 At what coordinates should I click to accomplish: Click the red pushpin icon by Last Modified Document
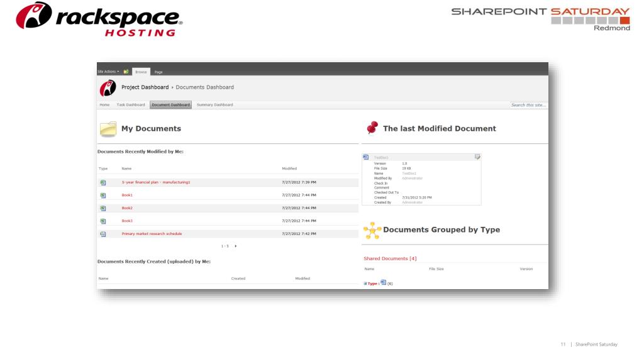(372, 128)
